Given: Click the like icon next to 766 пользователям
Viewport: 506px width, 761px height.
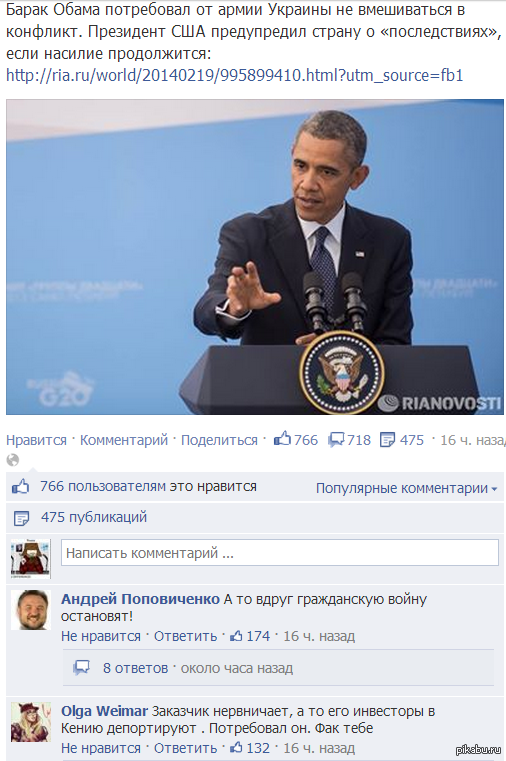Looking at the screenshot, I should coord(20,487).
